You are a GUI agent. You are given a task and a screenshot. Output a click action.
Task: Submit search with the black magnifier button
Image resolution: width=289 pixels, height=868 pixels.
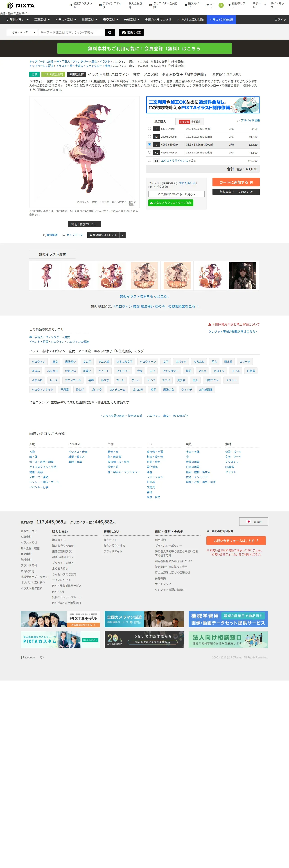(110, 32)
